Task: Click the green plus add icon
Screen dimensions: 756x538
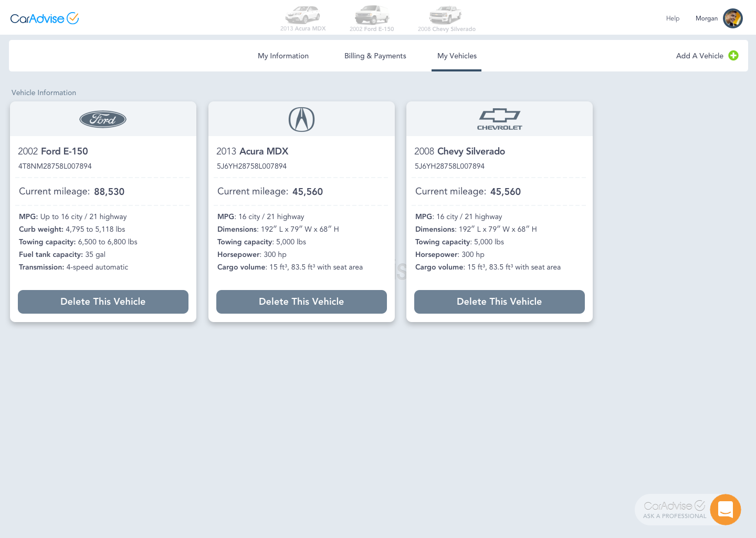Action: tap(733, 56)
